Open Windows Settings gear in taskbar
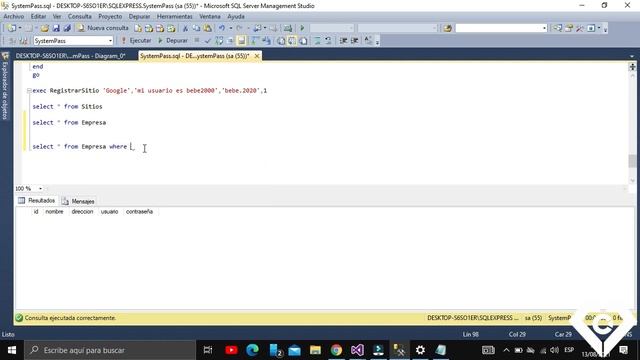640x360 pixels. point(420,350)
